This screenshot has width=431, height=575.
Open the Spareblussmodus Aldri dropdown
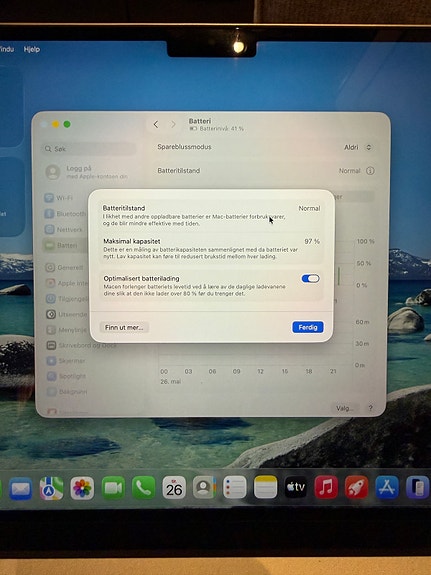coord(358,147)
